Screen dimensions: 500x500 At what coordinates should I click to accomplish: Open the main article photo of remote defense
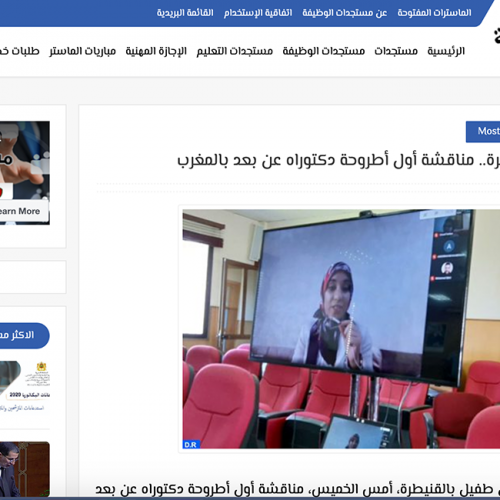pyautogui.click(x=341, y=329)
